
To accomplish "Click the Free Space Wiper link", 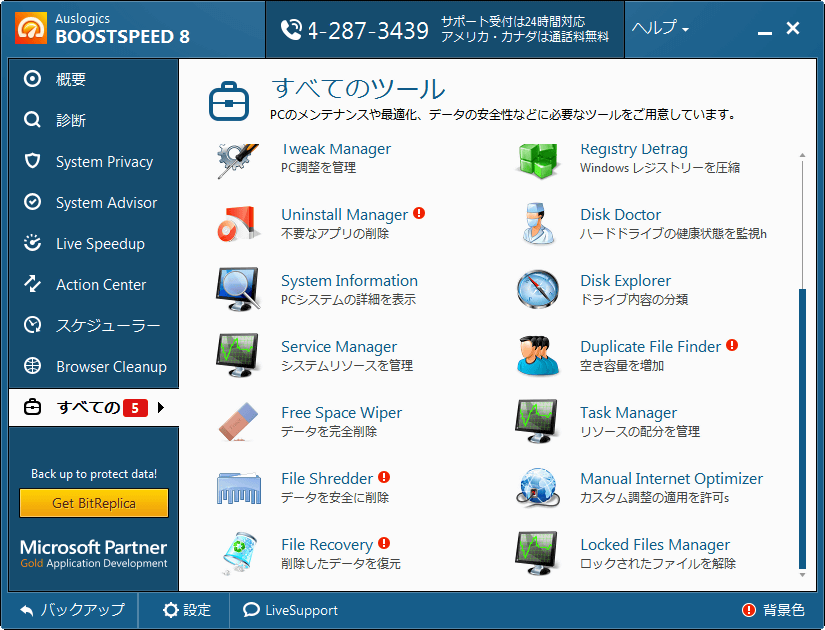I will (341, 413).
